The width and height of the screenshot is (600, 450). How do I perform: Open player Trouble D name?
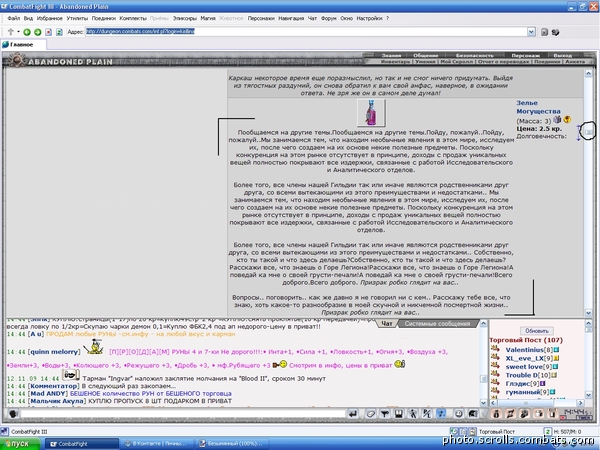coord(522,375)
